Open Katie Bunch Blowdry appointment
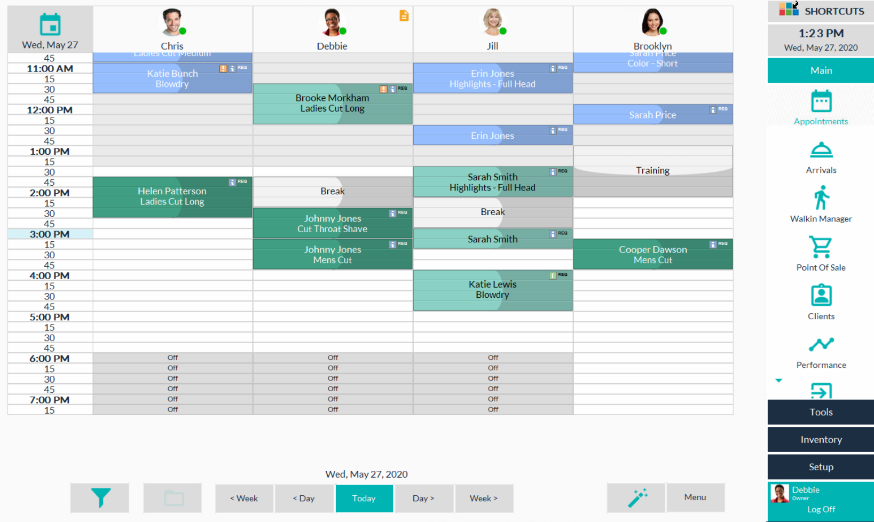The height and width of the screenshot is (522, 874). point(172,78)
